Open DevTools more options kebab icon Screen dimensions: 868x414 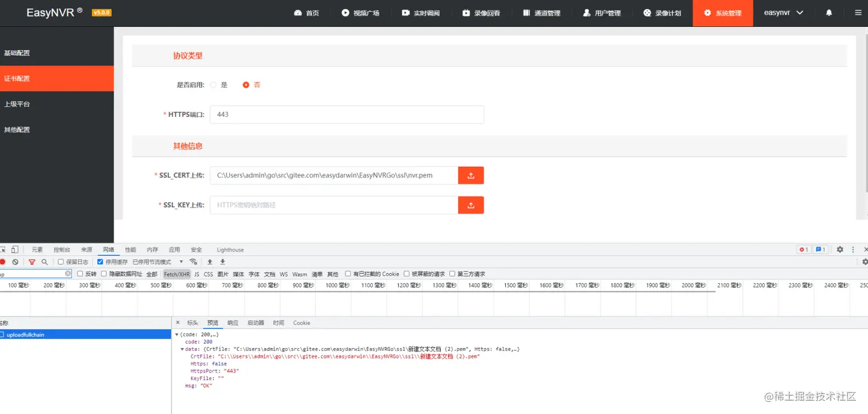pyautogui.click(x=853, y=249)
